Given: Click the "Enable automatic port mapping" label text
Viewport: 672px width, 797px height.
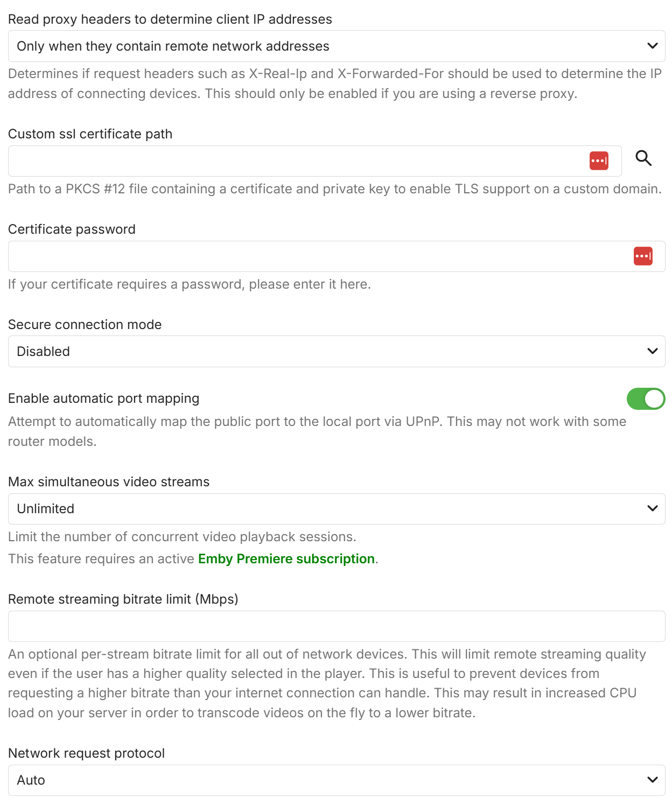Looking at the screenshot, I should (104, 398).
